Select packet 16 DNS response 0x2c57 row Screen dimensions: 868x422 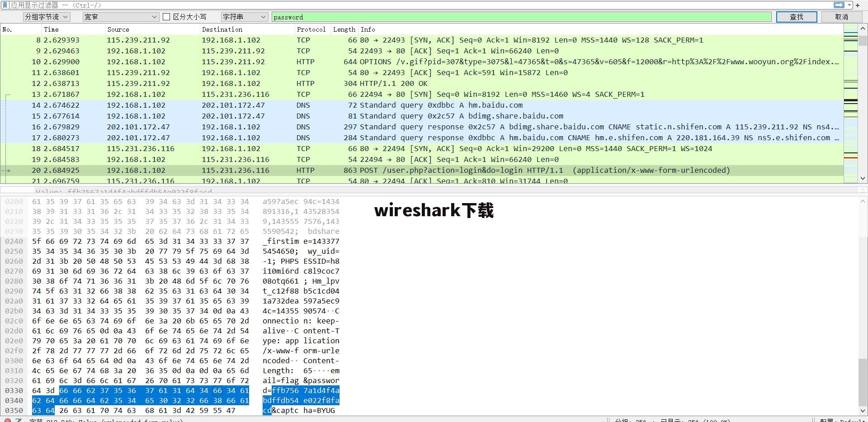coord(422,127)
